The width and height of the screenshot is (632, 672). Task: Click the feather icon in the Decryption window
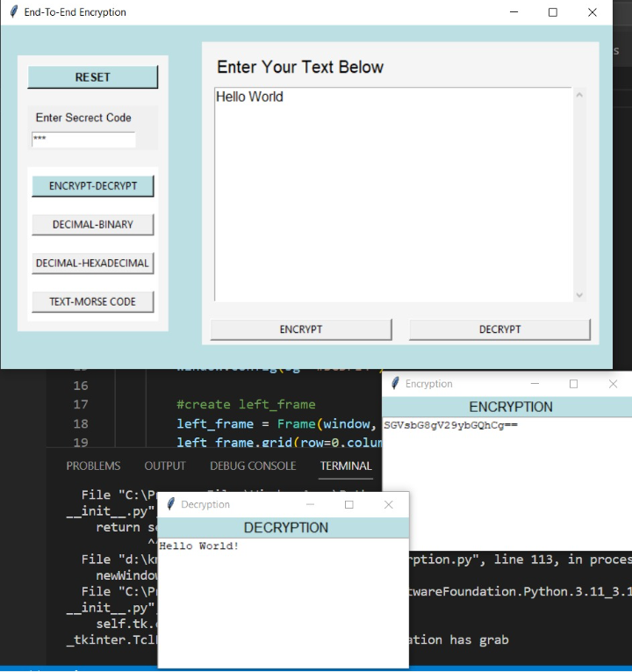(170, 504)
